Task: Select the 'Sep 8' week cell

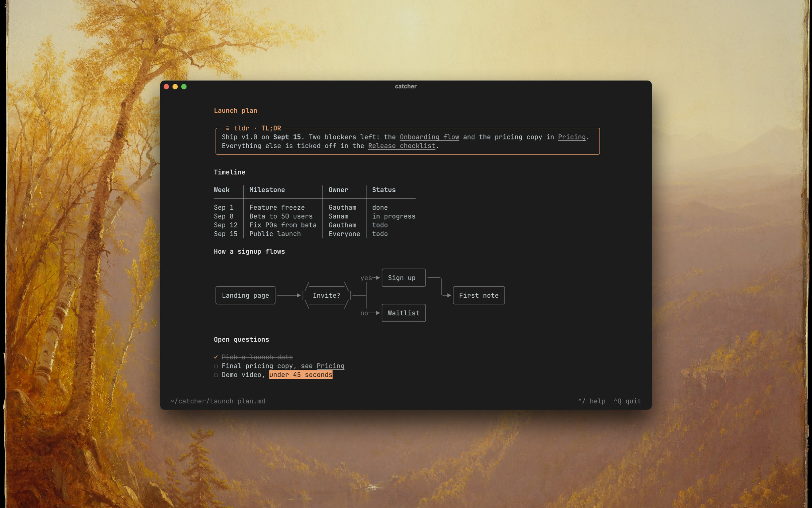Action: click(x=224, y=216)
